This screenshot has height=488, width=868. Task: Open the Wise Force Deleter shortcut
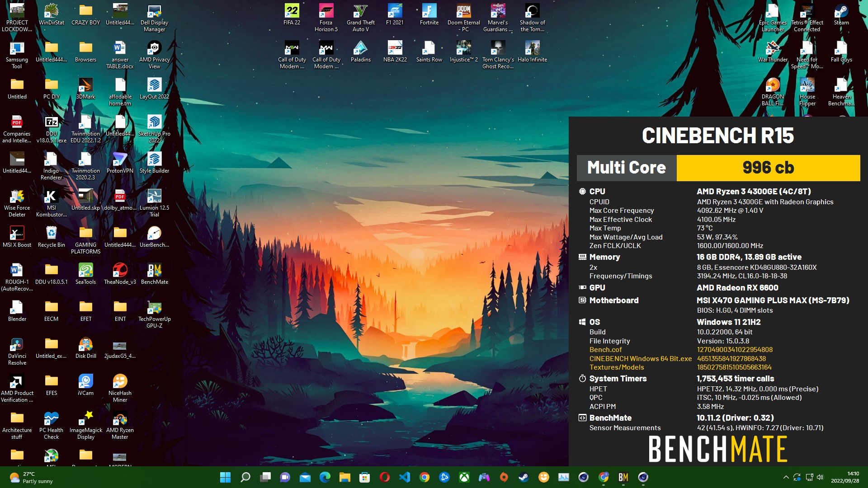(17, 203)
